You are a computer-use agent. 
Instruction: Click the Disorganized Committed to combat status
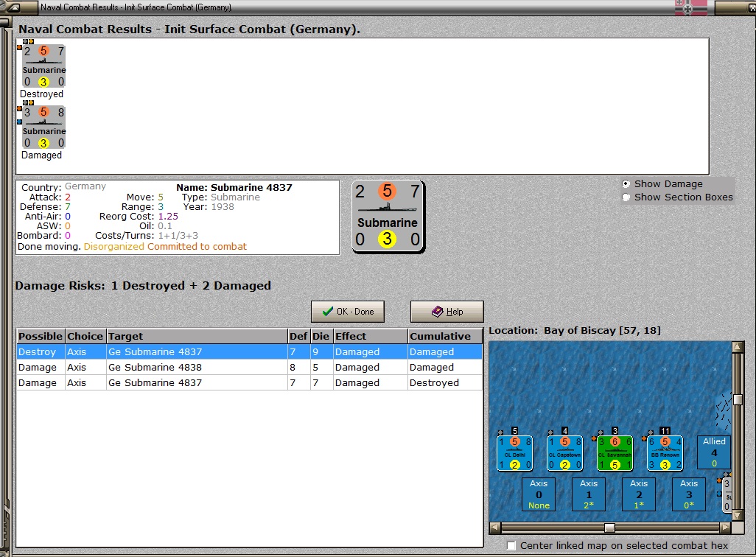coord(165,246)
